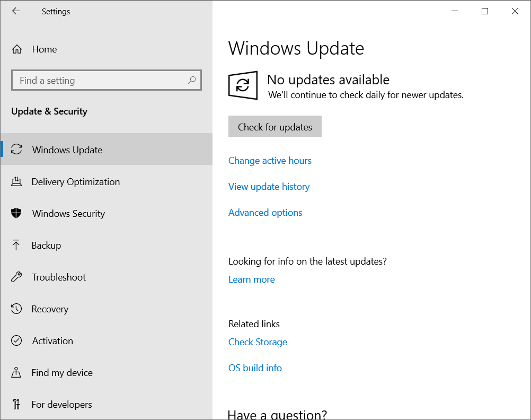The height and width of the screenshot is (420, 531).
Task: Open Find my device settings
Action: point(107,373)
